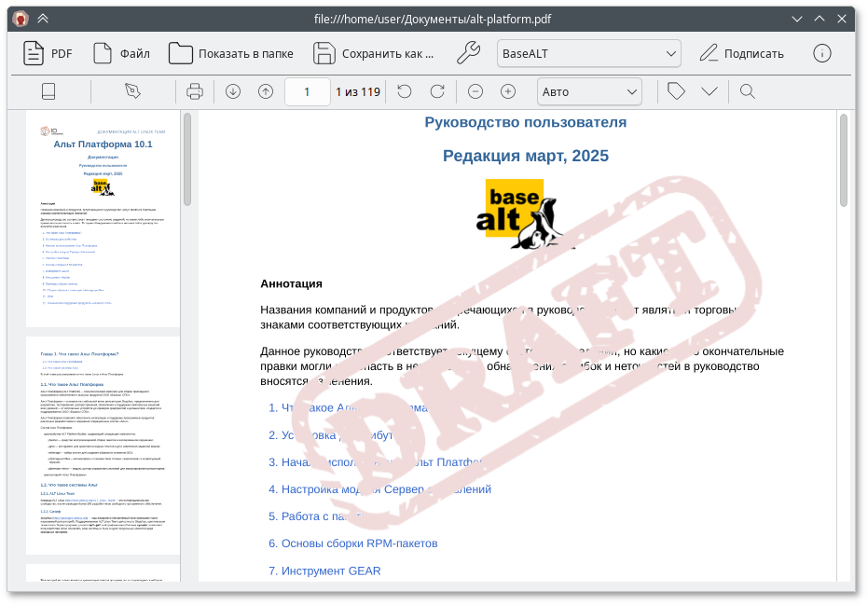Image resolution: width=868 pixels, height=605 pixels.
Task: Select the annotation pen tool
Action: point(132,90)
